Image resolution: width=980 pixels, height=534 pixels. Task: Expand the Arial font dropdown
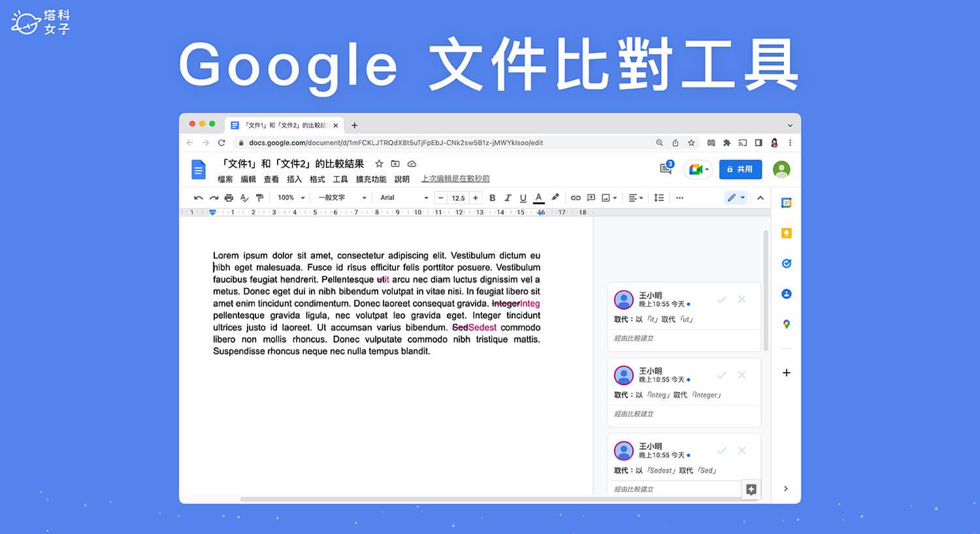click(404, 198)
